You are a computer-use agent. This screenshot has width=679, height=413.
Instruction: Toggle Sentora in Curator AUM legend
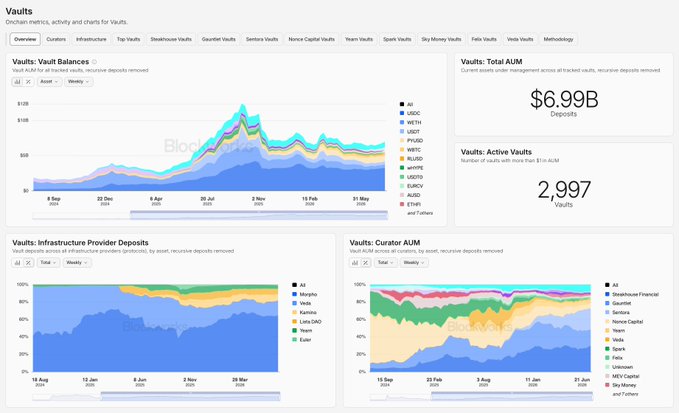click(617, 313)
